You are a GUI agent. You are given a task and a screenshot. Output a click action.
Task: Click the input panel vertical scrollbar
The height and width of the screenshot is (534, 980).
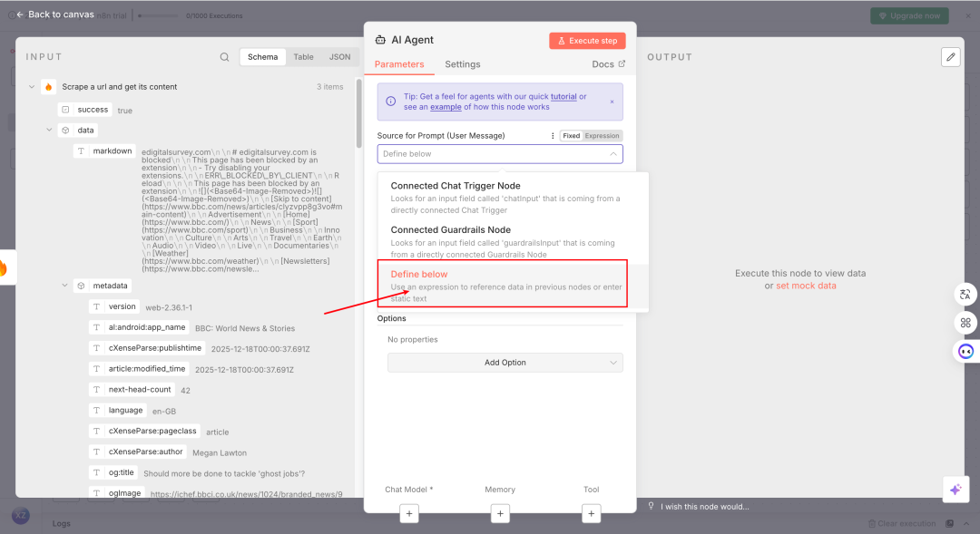(358, 113)
